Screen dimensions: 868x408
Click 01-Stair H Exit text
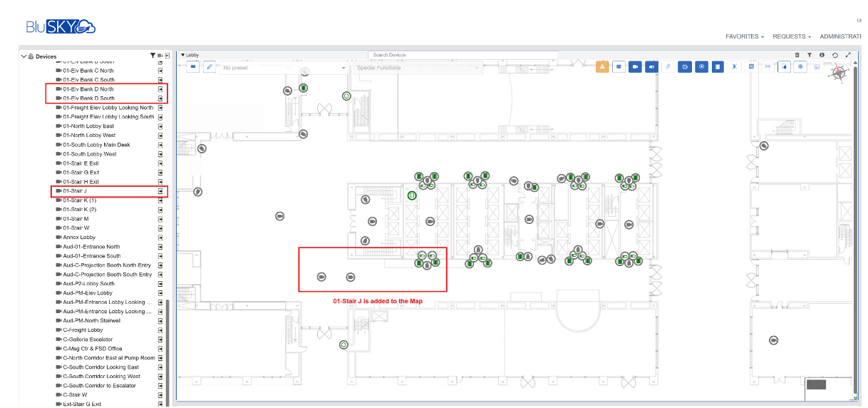[81, 182]
